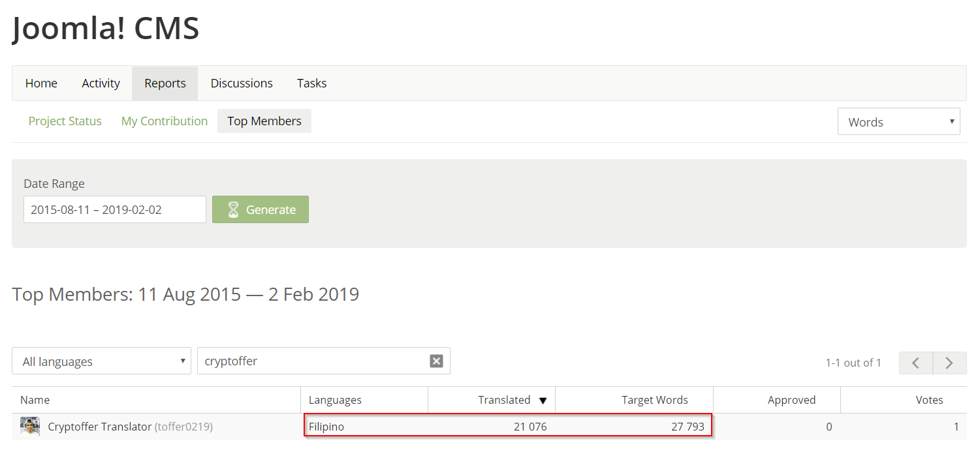This screenshot has height=454, width=980.
Task: Switch to the Activity tab
Action: pos(101,83)
